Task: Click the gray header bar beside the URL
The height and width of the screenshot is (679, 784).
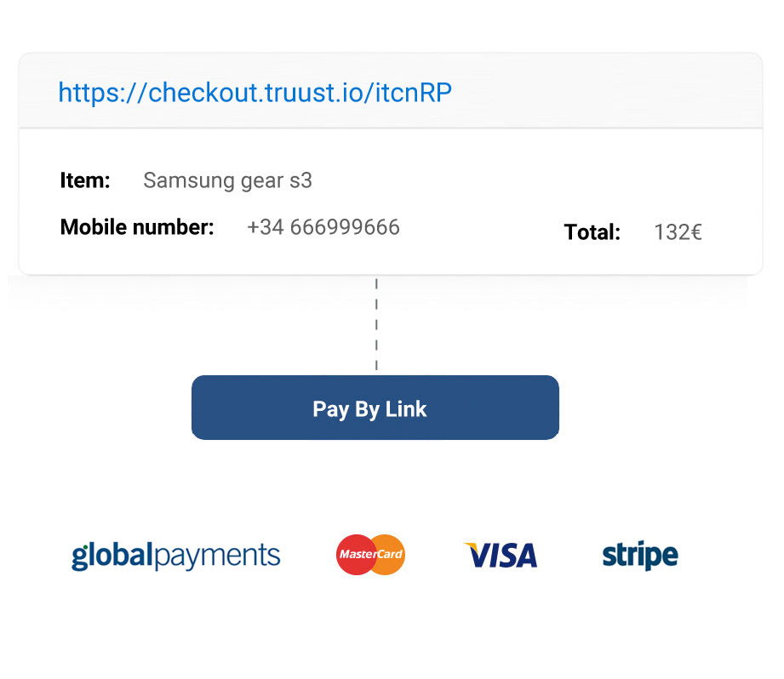Action: 605,91
